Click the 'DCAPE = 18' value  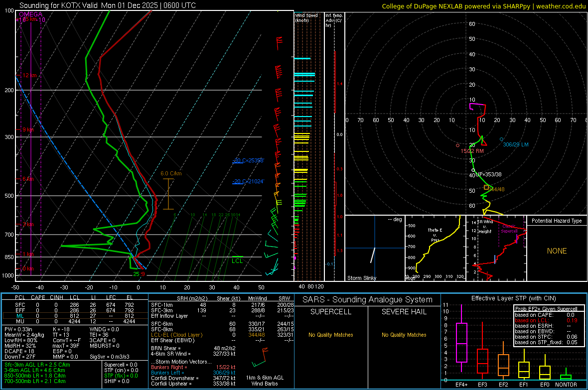[x=19, y=351]
